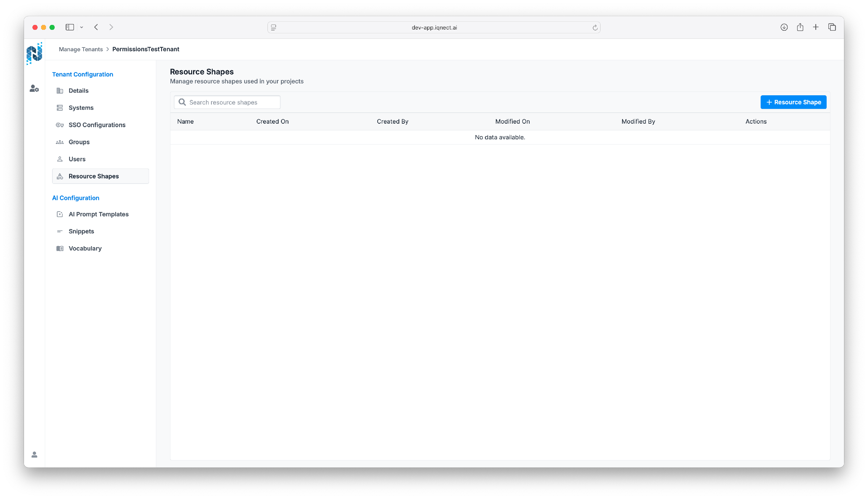Click the dev-app.iqnect.ai address bar

tap(434, 28)
